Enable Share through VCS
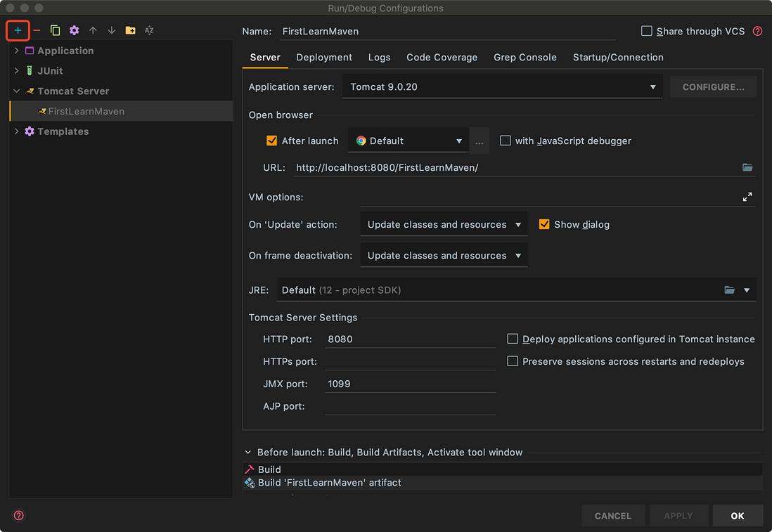 click(x=646, y=31)
